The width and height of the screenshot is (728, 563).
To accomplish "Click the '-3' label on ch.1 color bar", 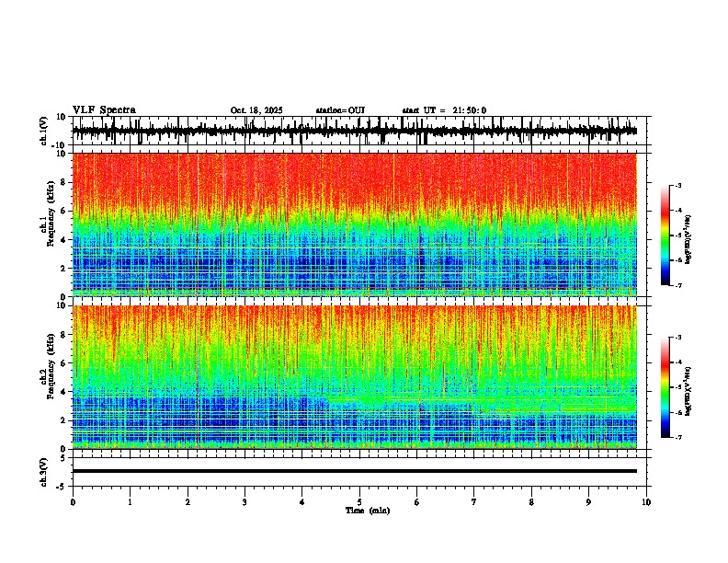I will point(677,186).
